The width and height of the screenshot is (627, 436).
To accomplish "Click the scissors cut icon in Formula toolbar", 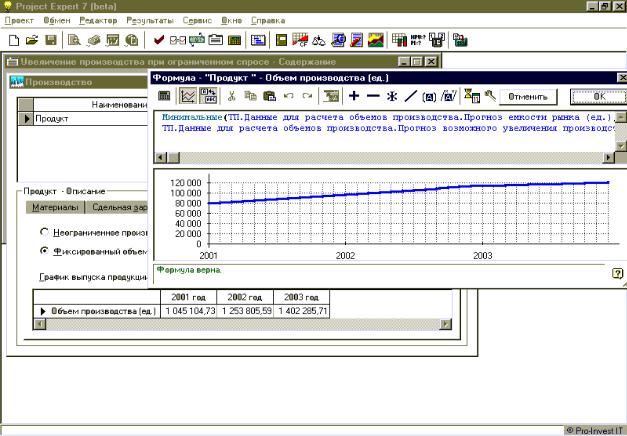I will pyautogui.click(x=231, y=96).
